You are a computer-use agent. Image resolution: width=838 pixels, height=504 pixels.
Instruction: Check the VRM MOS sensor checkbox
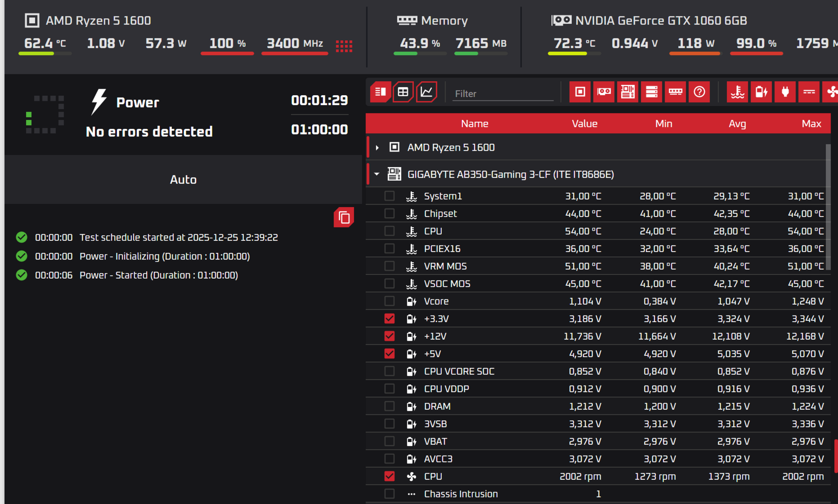[x=389, y=266]
